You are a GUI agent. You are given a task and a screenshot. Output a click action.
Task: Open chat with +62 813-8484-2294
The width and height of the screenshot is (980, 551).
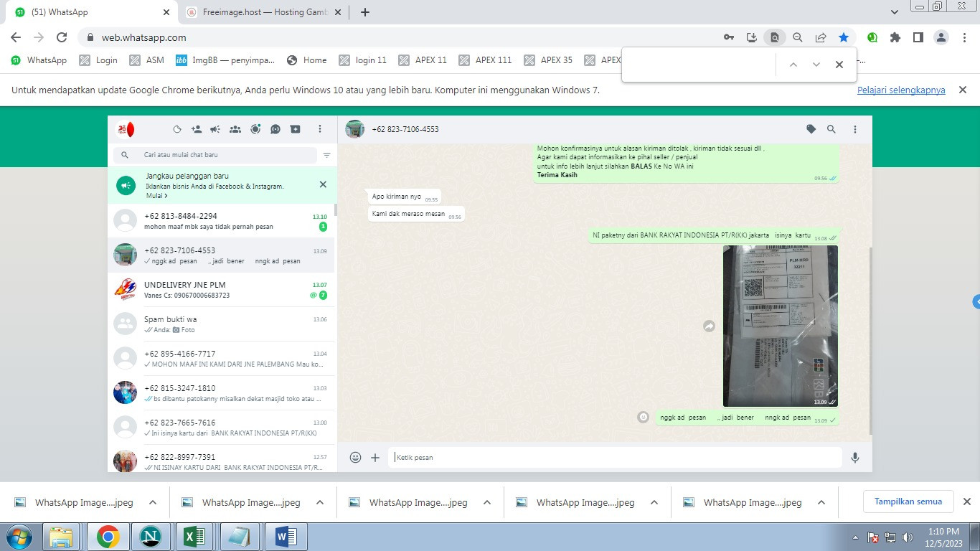click(221, 221)
